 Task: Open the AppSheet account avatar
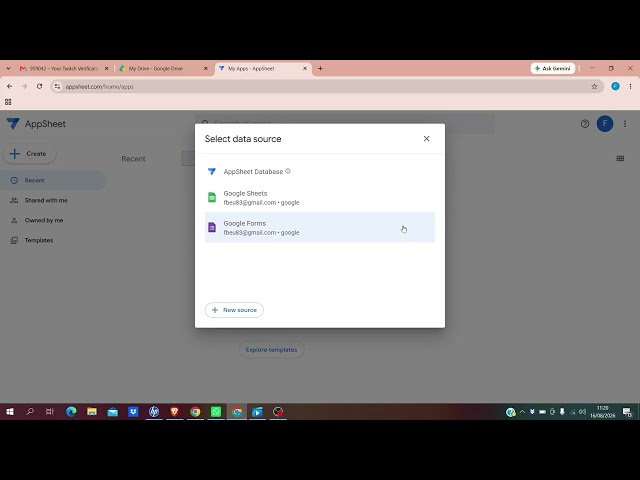pyautogui.click(x=605, y=123)
